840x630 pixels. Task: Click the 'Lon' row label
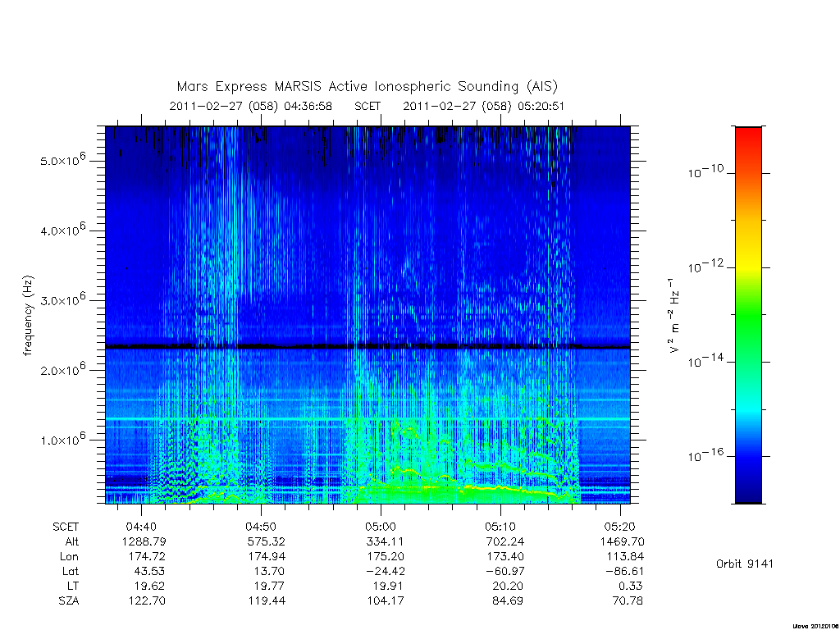(69, 556)
